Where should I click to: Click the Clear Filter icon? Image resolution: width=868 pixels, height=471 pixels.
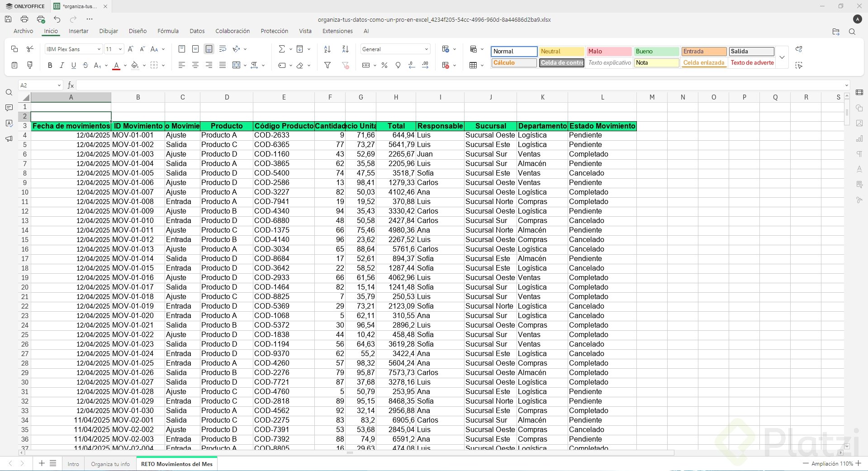pyautogui.click(x=346, y=65)
